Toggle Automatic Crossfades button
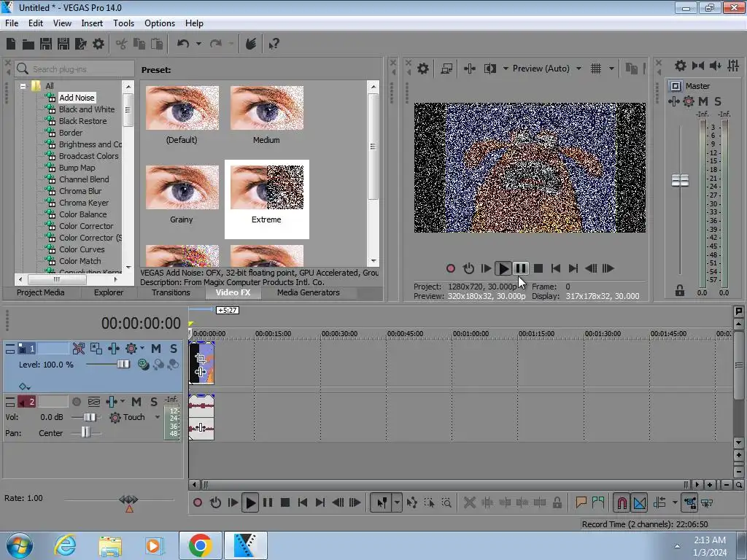 [x=639, y=502]
